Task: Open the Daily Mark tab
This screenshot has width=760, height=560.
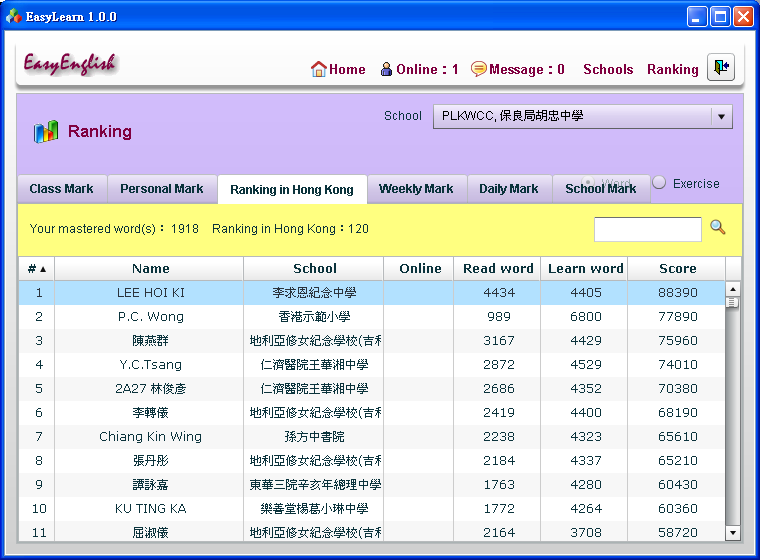Action: (x=509, y=189)
